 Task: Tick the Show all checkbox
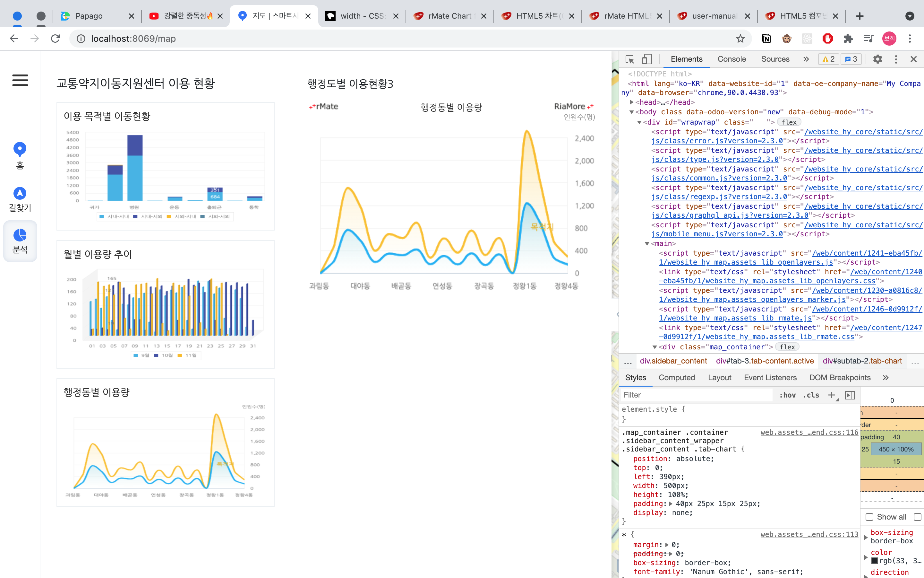(869, 517)
